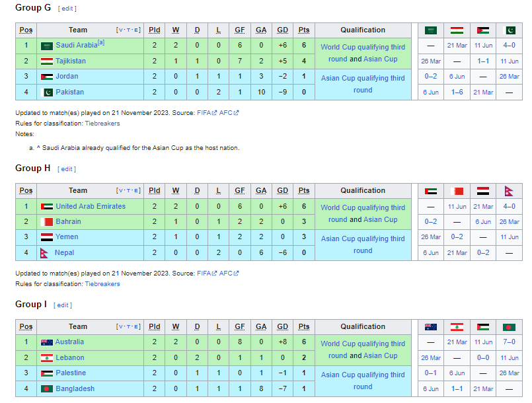Click Tiebreakers link under Group G table
Screen dimensions: 532x403
tap(102, 124)
